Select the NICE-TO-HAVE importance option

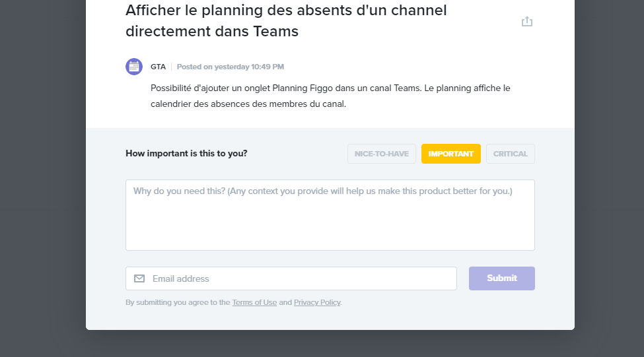pyautogui.click(x=382, y=154)
